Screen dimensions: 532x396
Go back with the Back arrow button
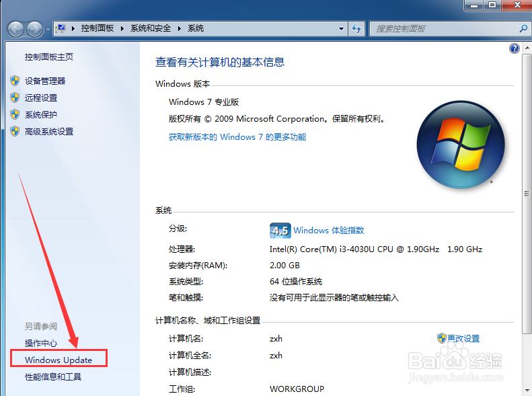tap(15, 29)
